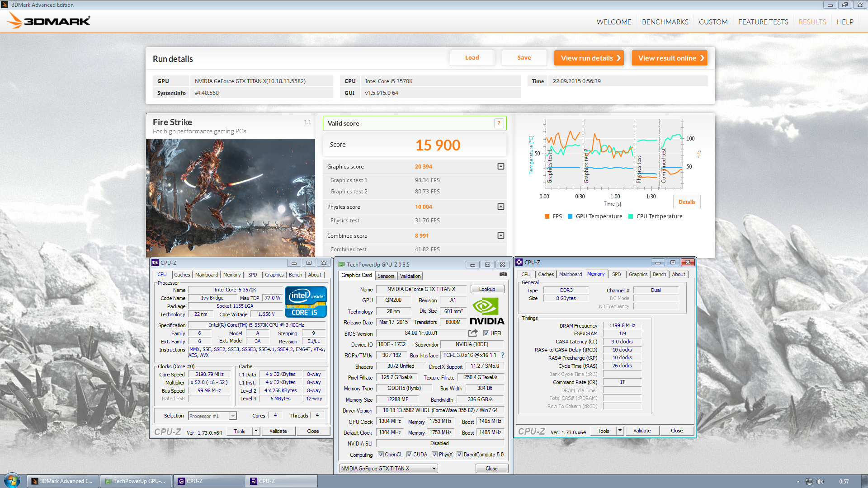
Task: Open the Tools dropdown arrow in left CPU-Z
Action: click(256, 431)
